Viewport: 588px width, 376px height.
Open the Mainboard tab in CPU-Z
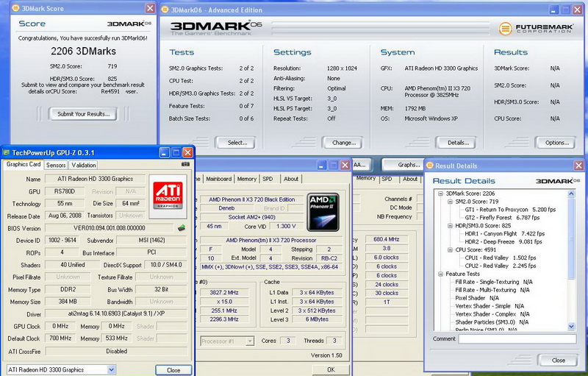(x=218, y=179)
